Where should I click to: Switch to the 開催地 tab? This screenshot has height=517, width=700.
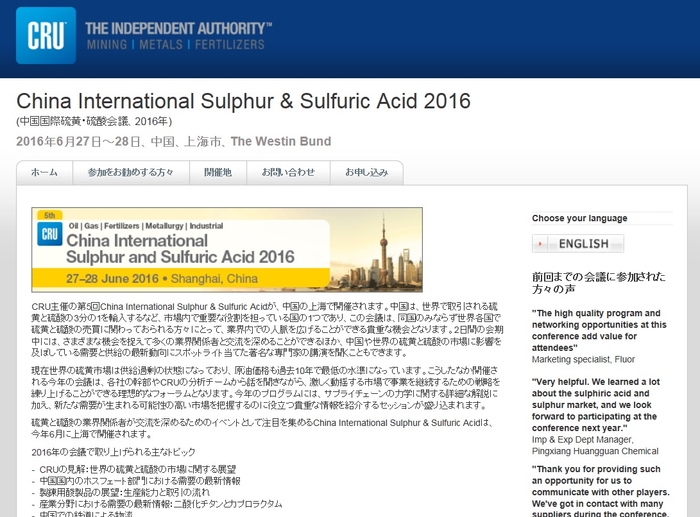pyautogui.click(x=218, y=172)
